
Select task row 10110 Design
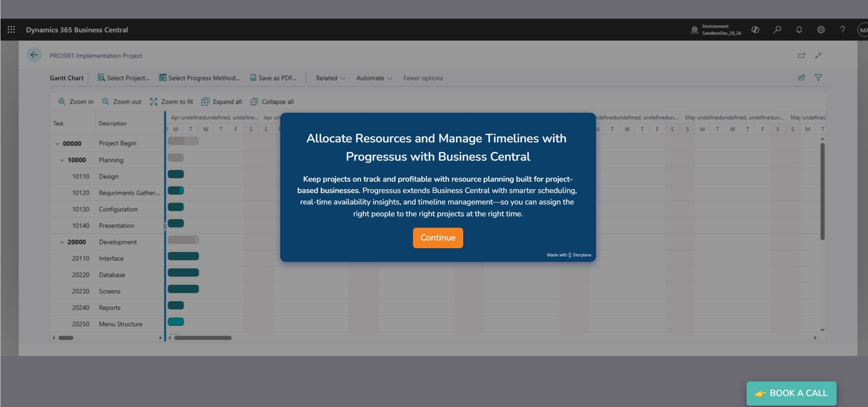click(x=107, y=177)
